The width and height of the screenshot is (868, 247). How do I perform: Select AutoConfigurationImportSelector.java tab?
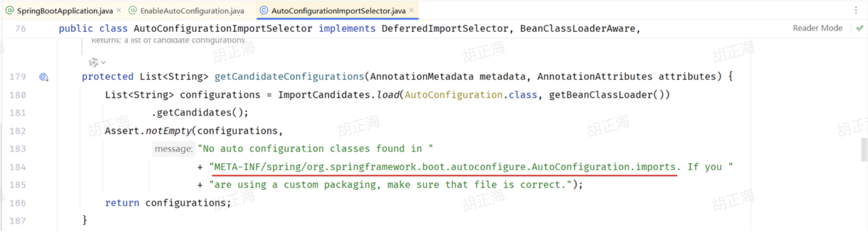coord(338,11)
